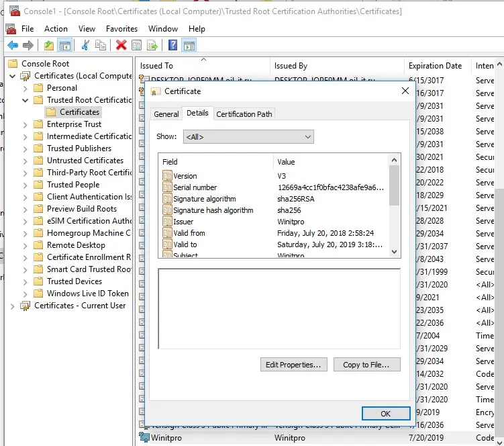
Task: Expand Certificates - Current User node
Action: (x=12, y=306)
